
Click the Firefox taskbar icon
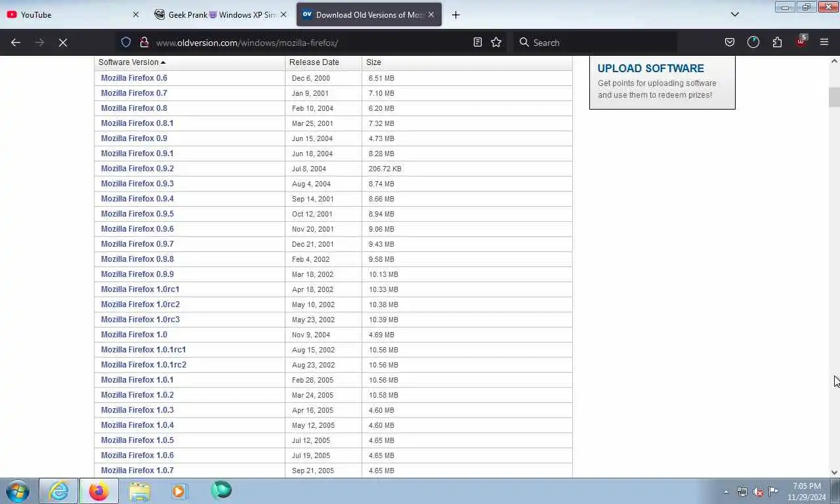(x=98, y=491)
